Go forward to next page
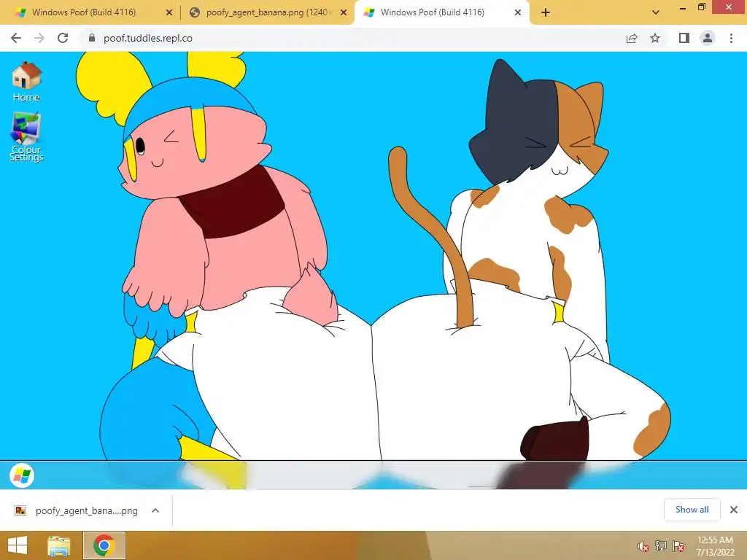 [39, 38]
